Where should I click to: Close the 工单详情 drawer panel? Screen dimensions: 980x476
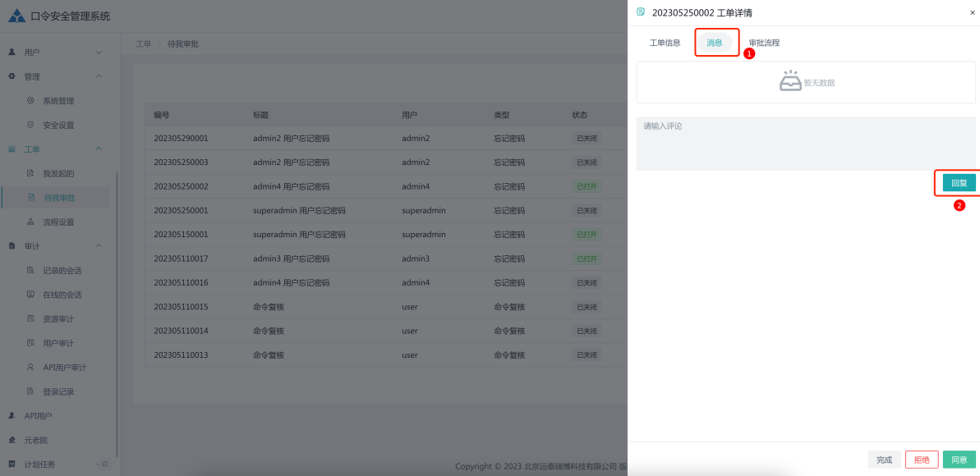973,12
